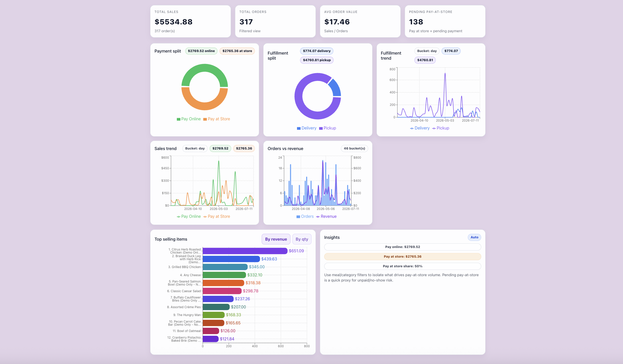
Task: Click the 46 bucket(s) badge
Action: pyautogui.click(x=354, y=148)
